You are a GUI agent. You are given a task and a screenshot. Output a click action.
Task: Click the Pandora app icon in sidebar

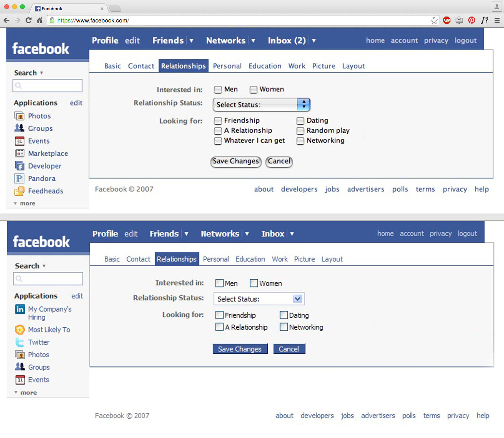[x=19, y=178]
